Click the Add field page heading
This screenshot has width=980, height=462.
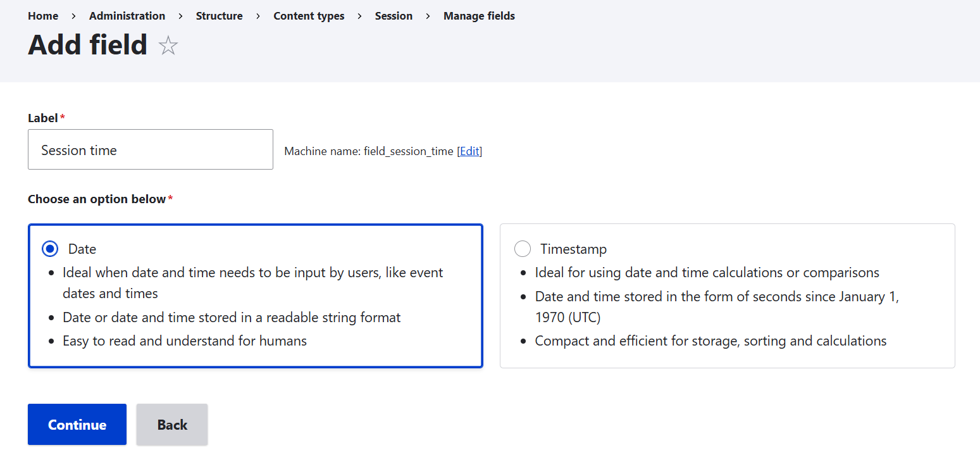87,45
